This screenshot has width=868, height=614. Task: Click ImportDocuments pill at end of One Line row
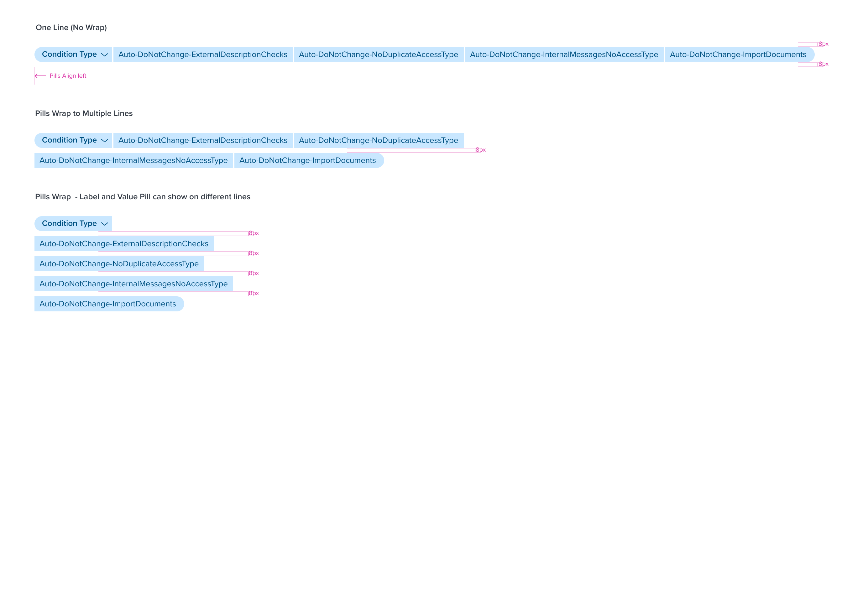click(738, 55)
